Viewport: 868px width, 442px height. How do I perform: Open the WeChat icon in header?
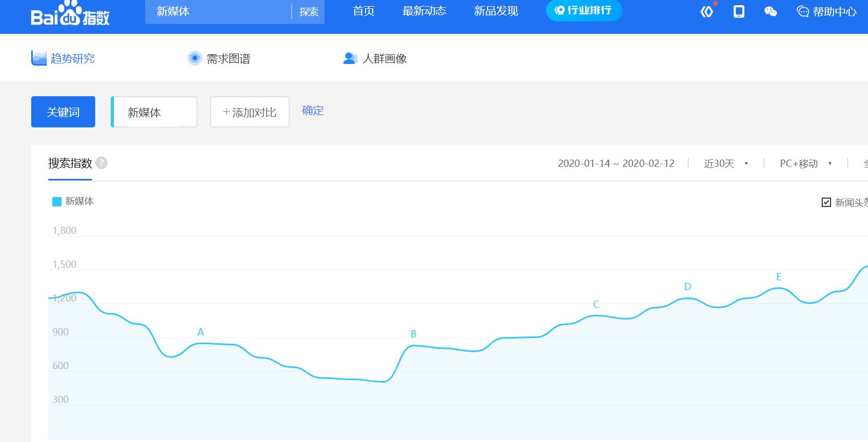[x=770, y=11]
